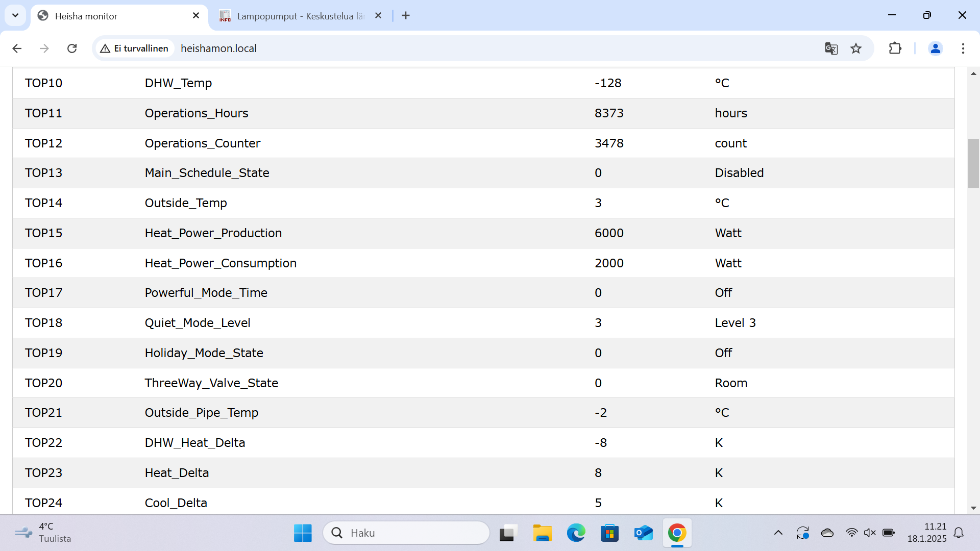
Task: Close the Lampopumput forum tab
Action: pos(378,16)
